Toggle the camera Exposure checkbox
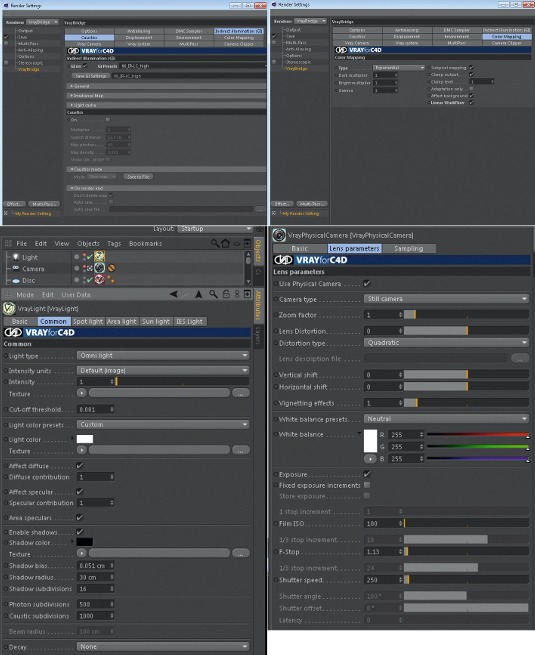Viewport: 535px width, 655px height. (367, 474)
